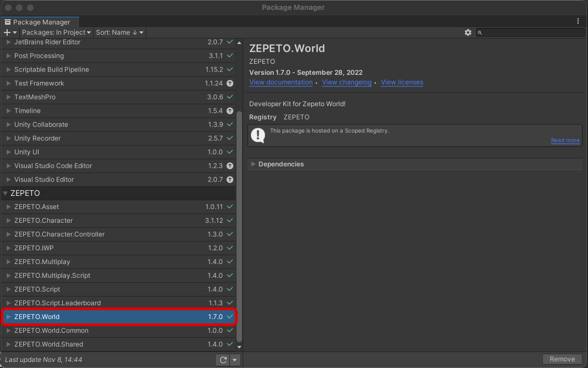
Task: Select the ZEPETO.IWP package row
Action: (x=118, y=248)
